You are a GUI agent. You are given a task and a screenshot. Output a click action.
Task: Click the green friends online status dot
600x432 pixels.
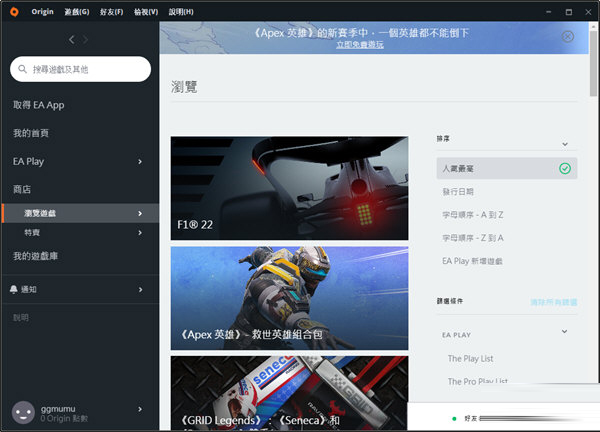click(x=454, y=418)
